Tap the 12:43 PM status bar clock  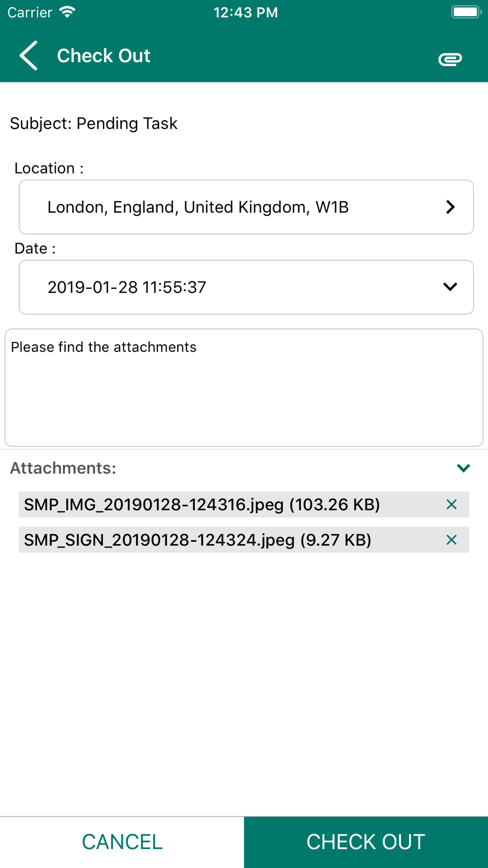[x=245, y=12]
